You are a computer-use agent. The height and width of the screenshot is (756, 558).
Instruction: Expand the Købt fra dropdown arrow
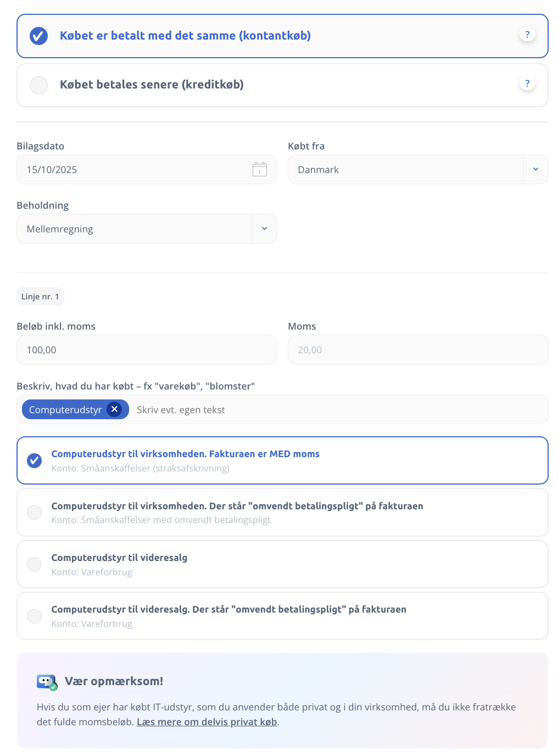(535, 169)
